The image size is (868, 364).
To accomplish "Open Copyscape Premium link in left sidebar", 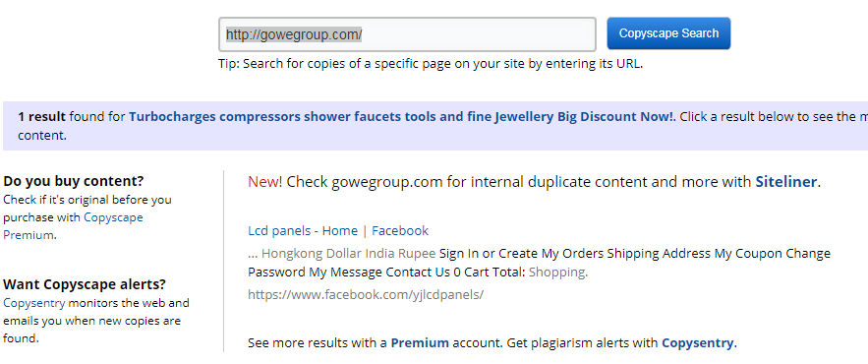I will coord(73,226).
